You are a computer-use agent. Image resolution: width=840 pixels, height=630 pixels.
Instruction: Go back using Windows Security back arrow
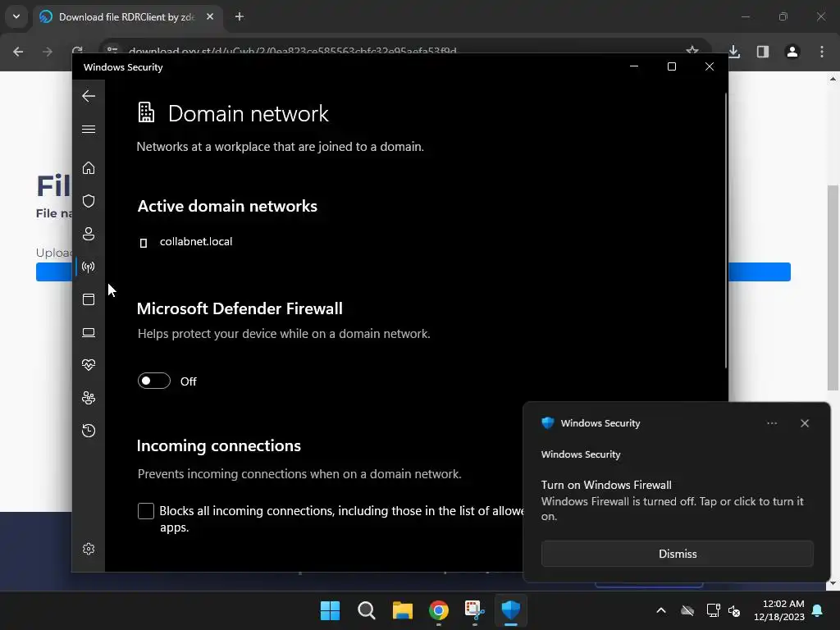click(x=89, y=96)
